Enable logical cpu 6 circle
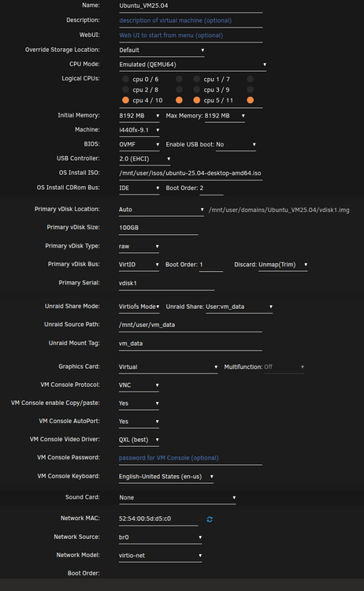This screenshot has height=591, width=364. (179, 79)
